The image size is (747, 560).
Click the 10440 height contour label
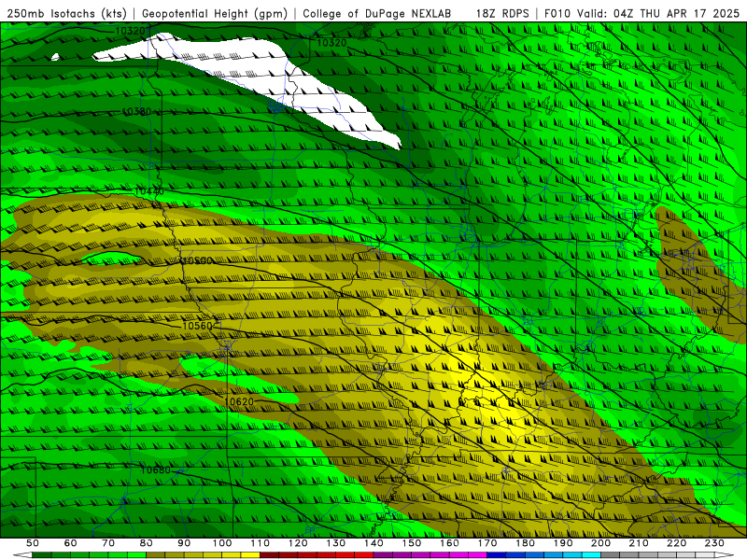(x=149, y=191)
